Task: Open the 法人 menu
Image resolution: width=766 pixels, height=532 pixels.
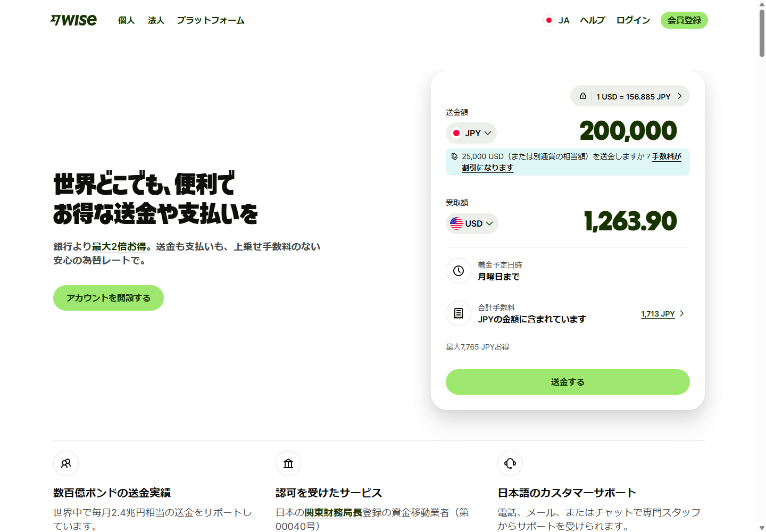Action: (156, 20)
